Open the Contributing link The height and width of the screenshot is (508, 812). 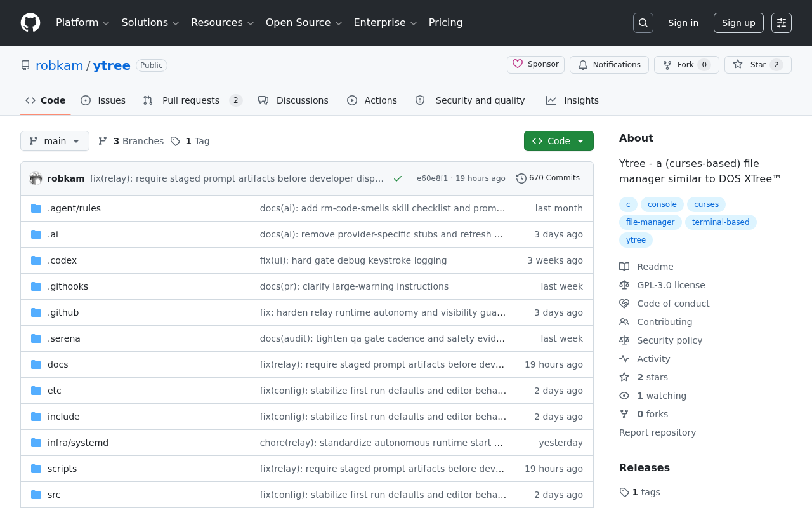pyautogui.click(x=656, y=322)
